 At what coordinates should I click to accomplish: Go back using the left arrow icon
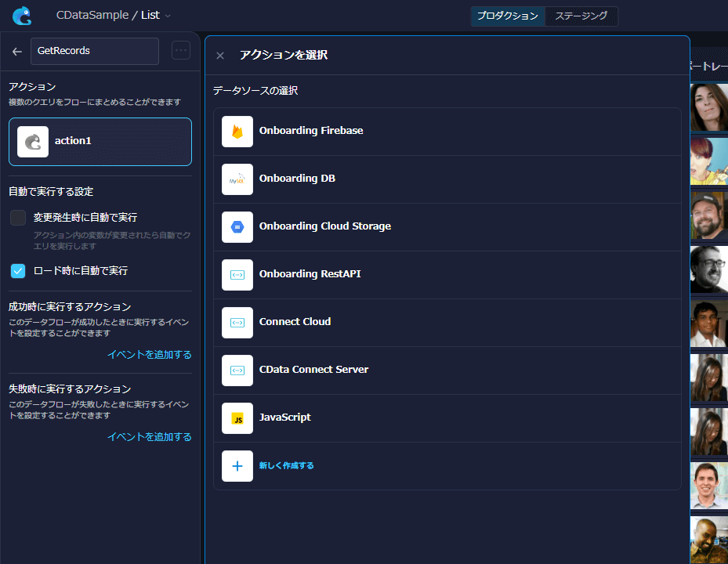[17, 52]
